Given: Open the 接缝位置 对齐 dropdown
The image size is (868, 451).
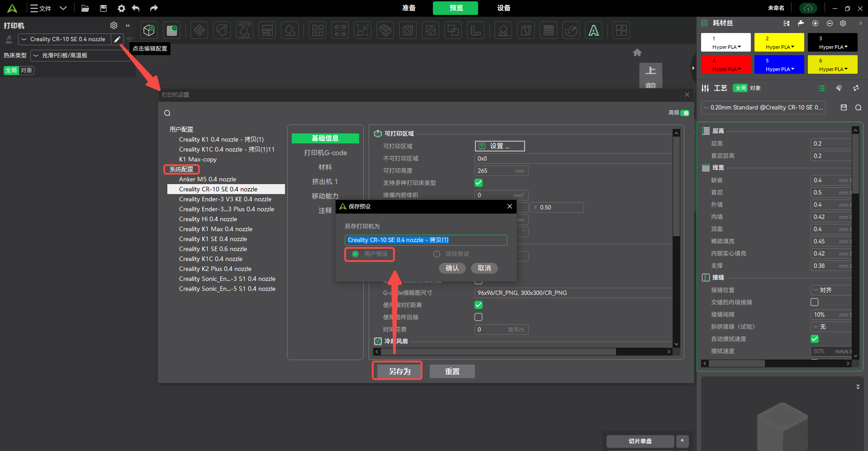Looking at the screenshot, I should 831,290.
